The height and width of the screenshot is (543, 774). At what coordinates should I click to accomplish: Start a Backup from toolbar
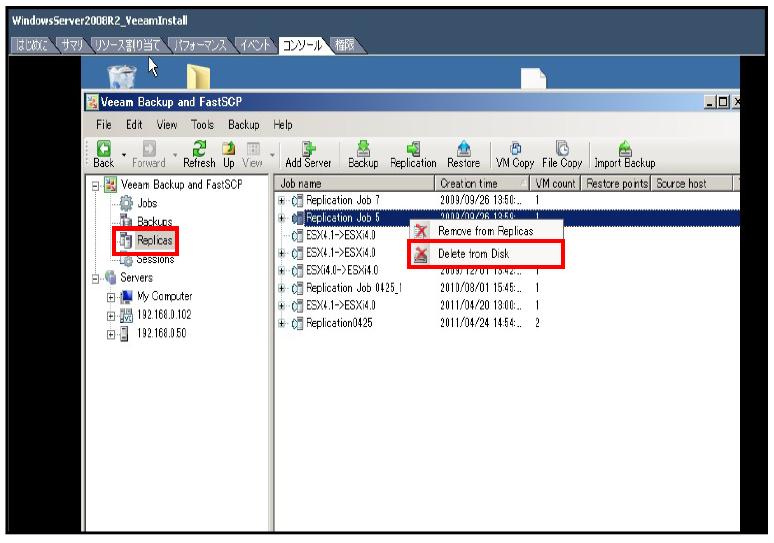click(363, 154)
